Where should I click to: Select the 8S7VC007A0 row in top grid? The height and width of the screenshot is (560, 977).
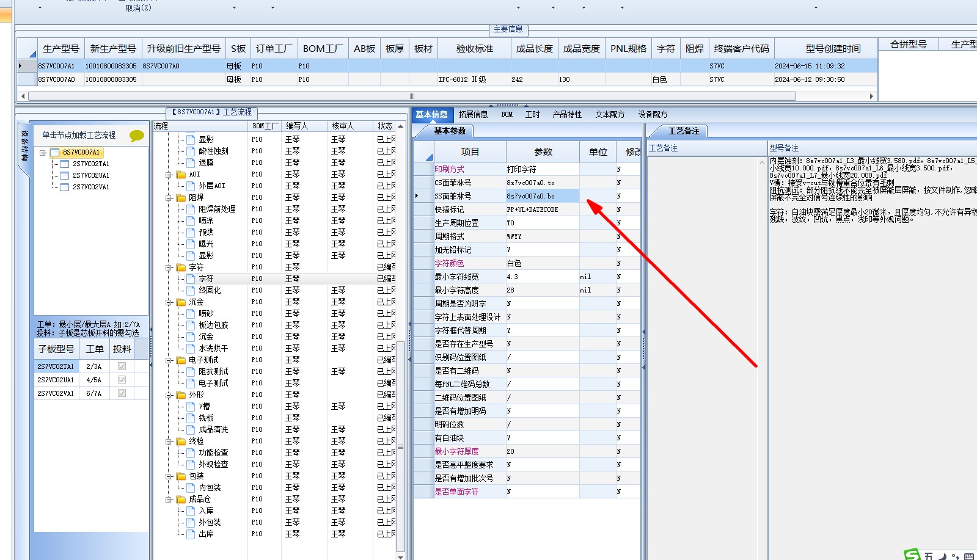click(x=447, y=79)
